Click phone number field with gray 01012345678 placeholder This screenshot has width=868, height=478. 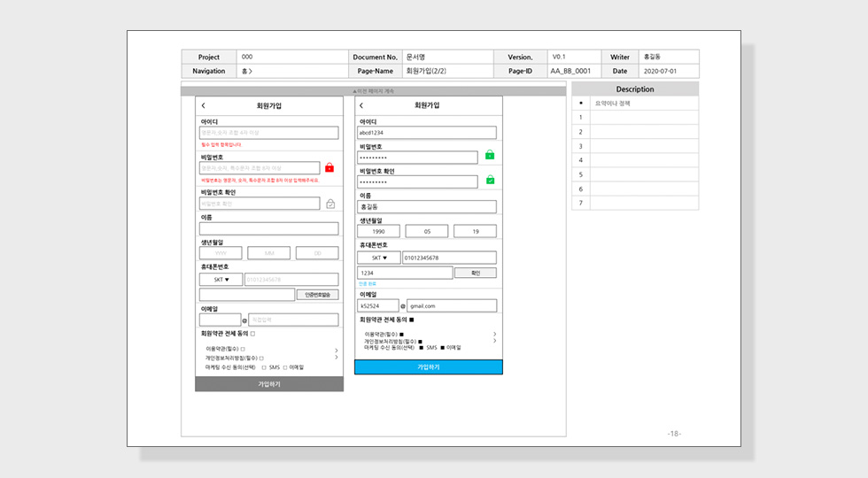point(291,280)
